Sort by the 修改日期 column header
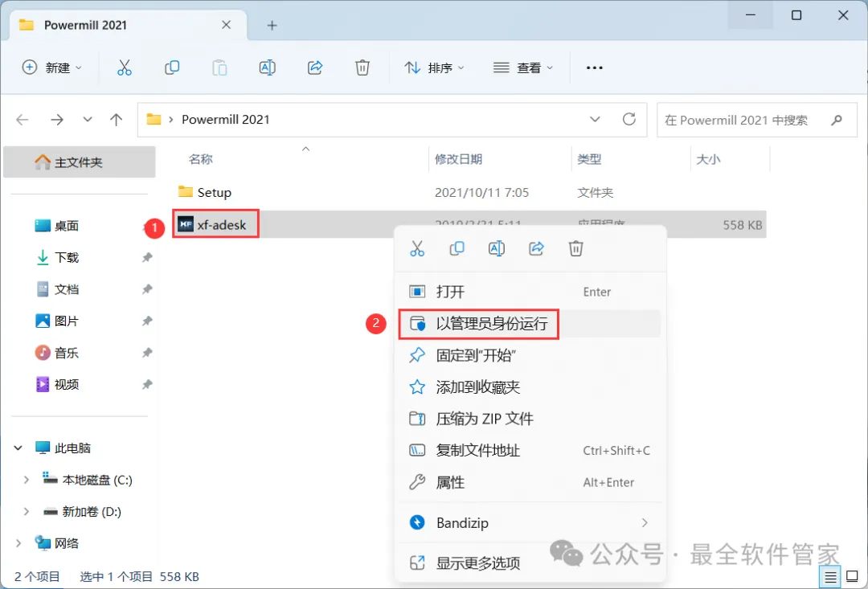This screenshot has height=589, width=868. pyautogui.click(x=458, y=159)
